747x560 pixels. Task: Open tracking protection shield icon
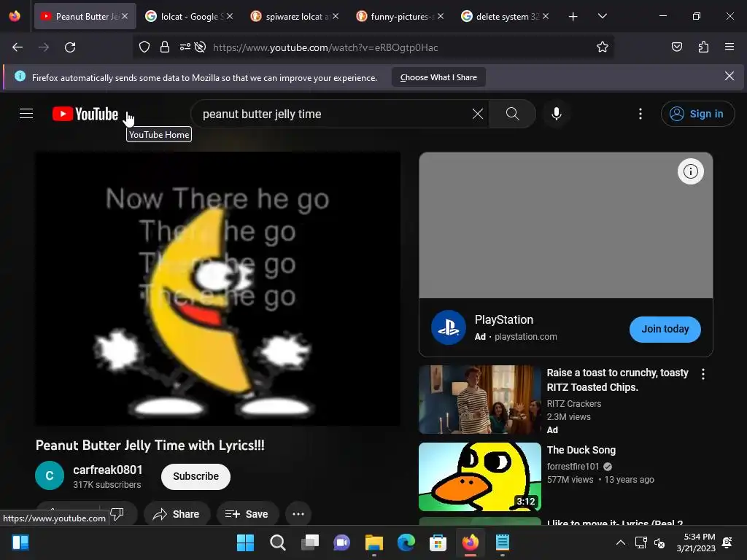pos(144,47)
